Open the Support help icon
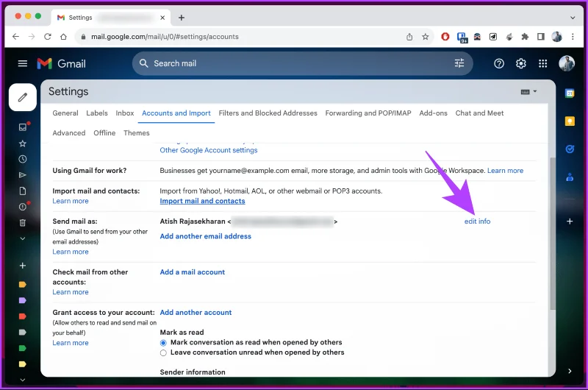Screen dimensions: 588x390 tap(499, 64)
